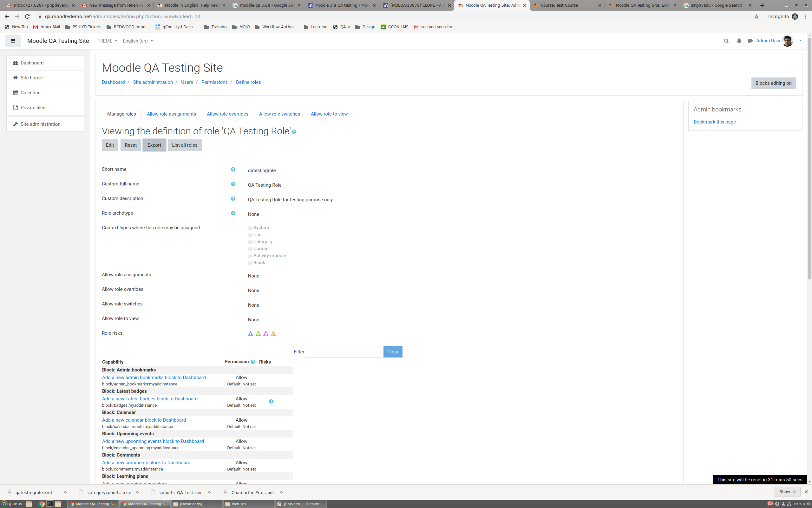Expand options for qatestingrole.xml download
Image resolution: width=812 pixels, height=508 pixels.
point(66,492)
